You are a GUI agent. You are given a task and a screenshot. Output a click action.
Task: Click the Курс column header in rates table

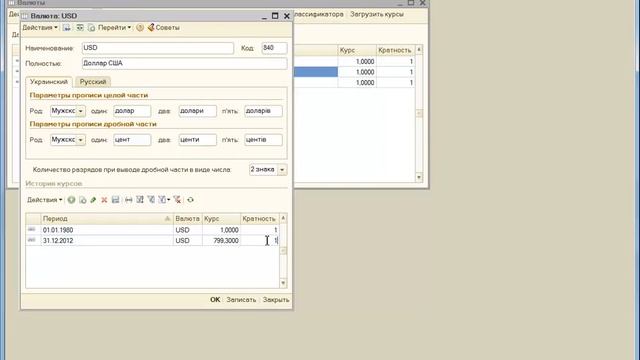click(221, 219)
